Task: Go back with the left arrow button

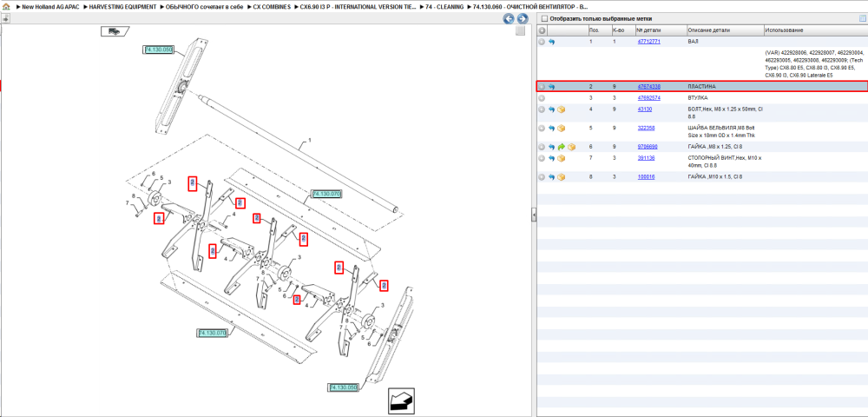Action: point(508,19)
